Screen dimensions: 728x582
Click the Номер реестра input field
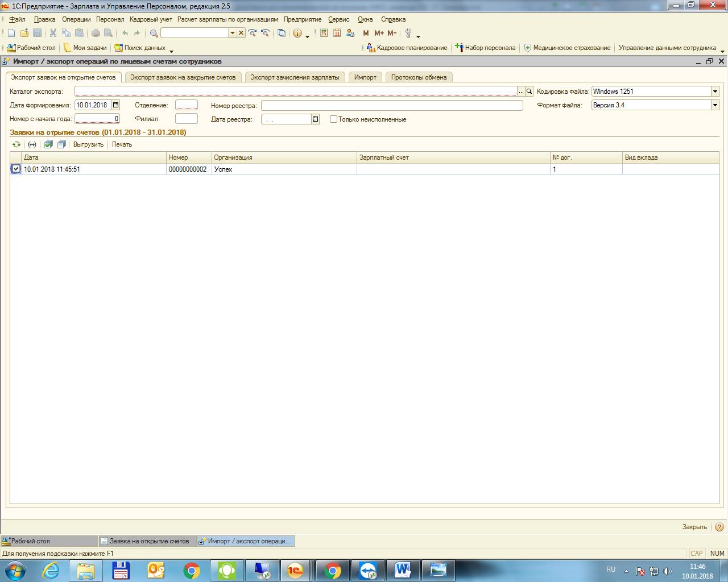point(392,105)
